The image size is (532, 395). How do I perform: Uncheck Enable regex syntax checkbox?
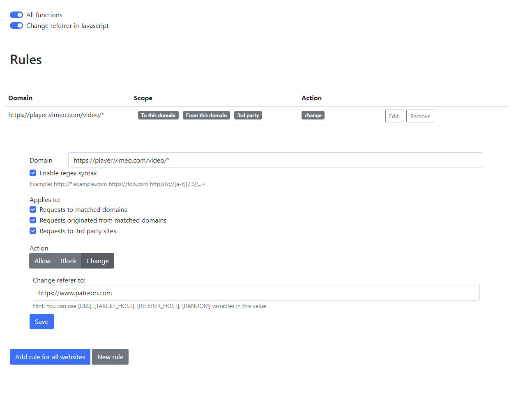(x=33, y=173)
